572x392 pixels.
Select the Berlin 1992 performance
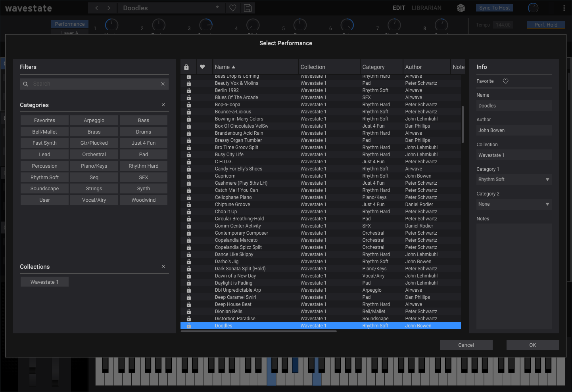321,90
